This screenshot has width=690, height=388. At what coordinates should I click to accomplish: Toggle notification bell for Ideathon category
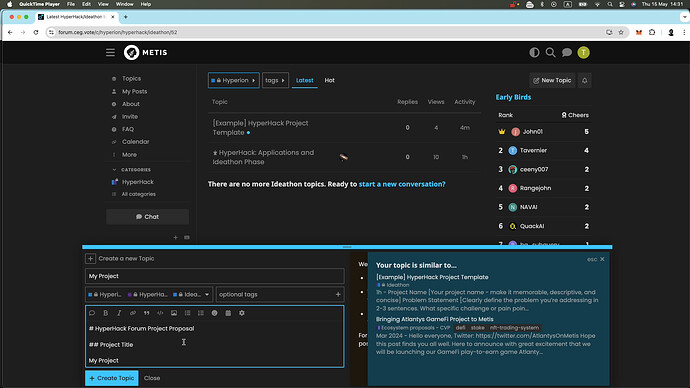pos(584,81)
